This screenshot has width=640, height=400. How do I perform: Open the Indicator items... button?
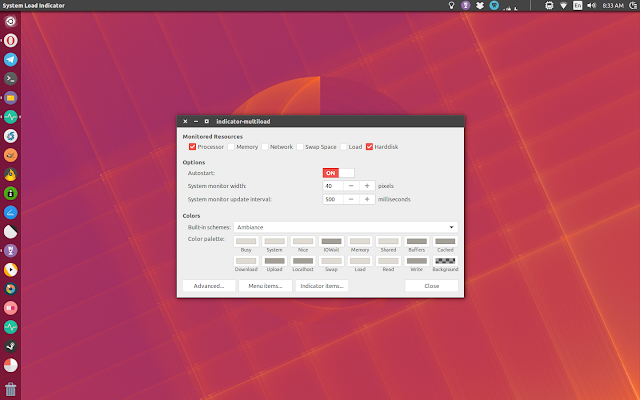click(x=322, y=286)
